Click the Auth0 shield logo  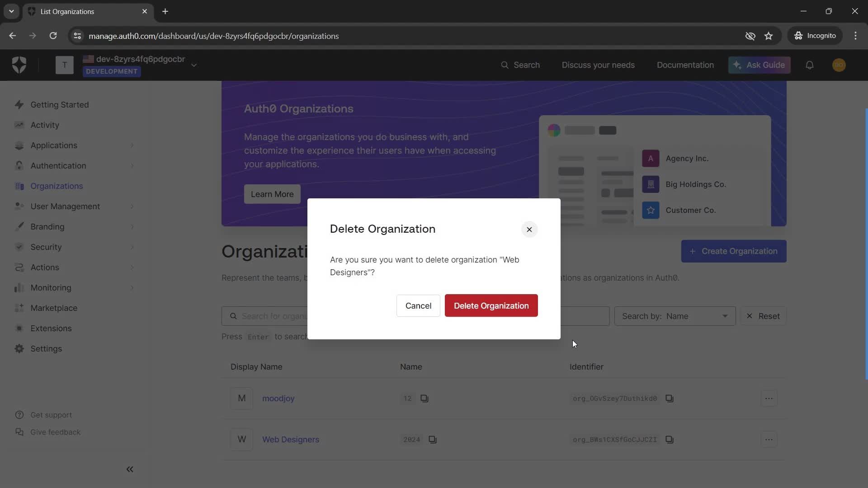19,65
